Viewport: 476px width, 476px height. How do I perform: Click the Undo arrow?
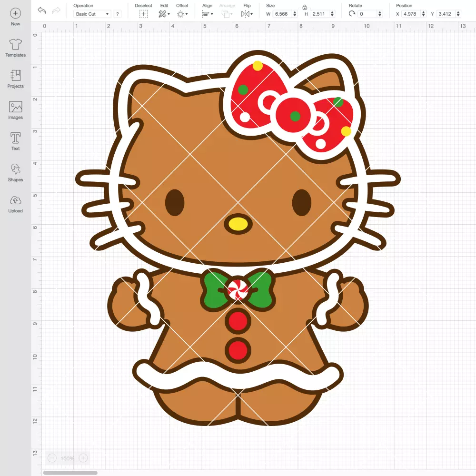tap(42, 10)
